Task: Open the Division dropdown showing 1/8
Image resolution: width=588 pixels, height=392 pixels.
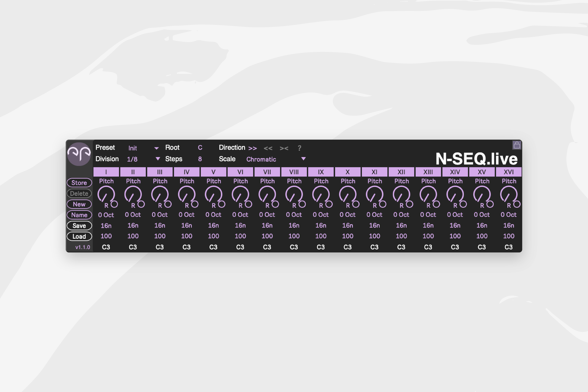Action: click(143, 159)
